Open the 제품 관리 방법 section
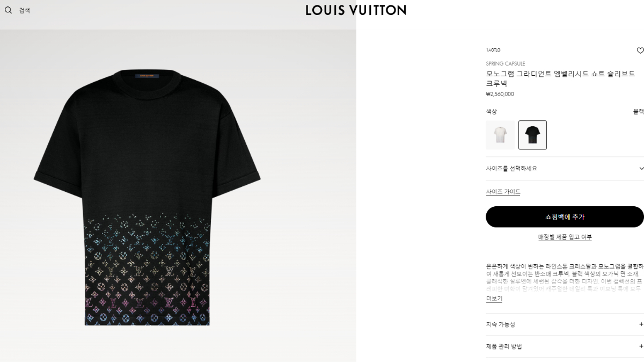Viewport: 644px width, 362px height. tap(565, 346)
